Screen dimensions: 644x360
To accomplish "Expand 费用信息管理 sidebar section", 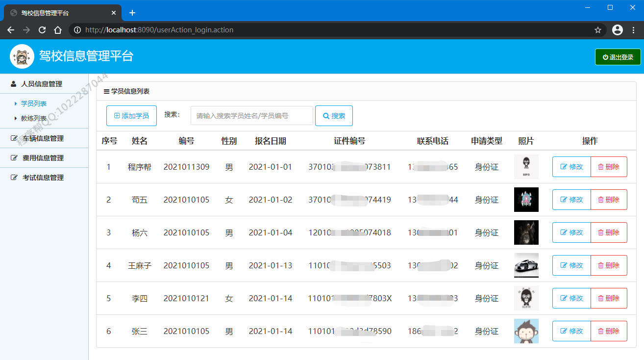I will click(x=43, y=158).
